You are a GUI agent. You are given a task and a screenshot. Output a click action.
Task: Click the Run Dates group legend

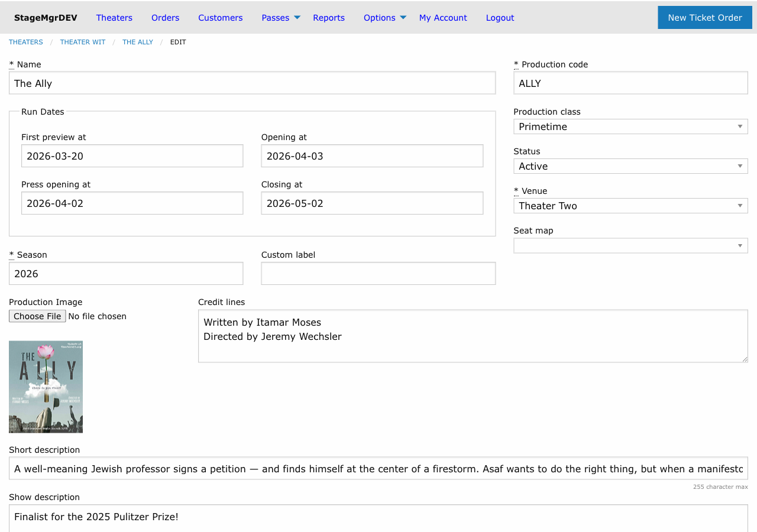43,112
